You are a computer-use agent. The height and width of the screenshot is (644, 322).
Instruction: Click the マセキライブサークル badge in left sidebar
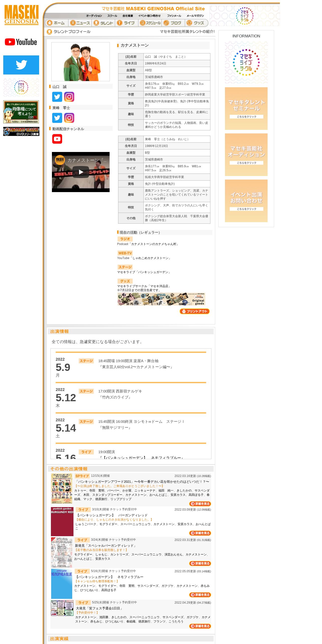click(21, 87)
